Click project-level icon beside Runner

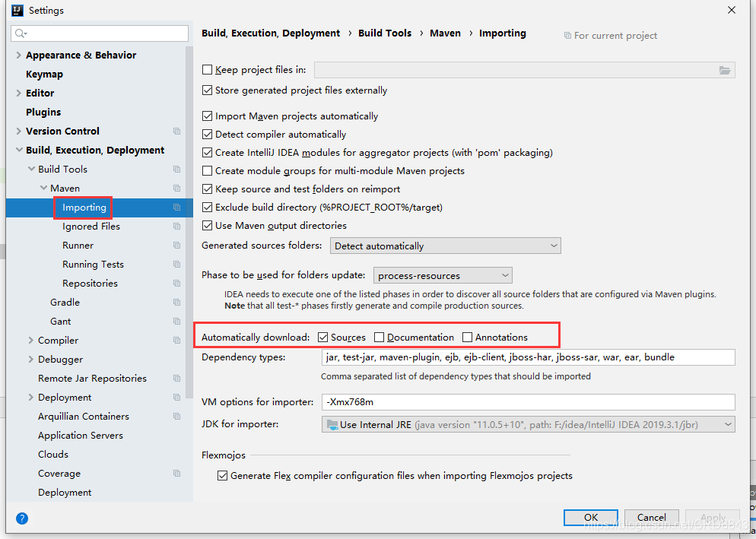pyautogui.click(x=177, y=246)
